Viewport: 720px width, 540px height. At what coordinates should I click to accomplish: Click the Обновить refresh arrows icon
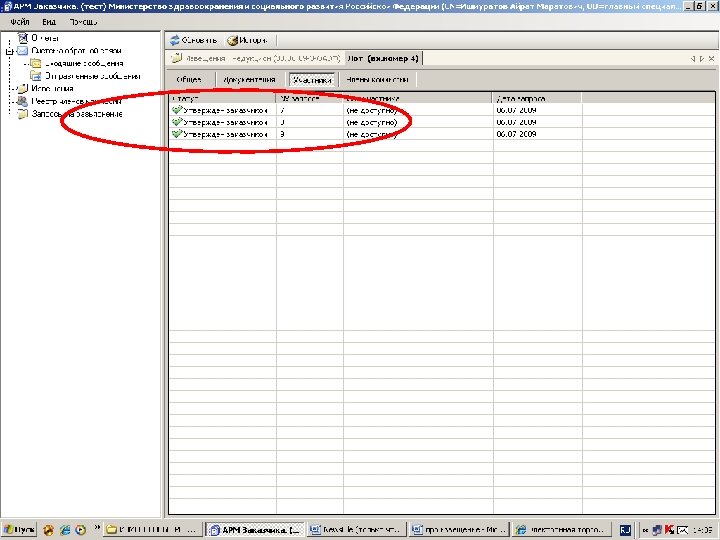coord(174,40)
